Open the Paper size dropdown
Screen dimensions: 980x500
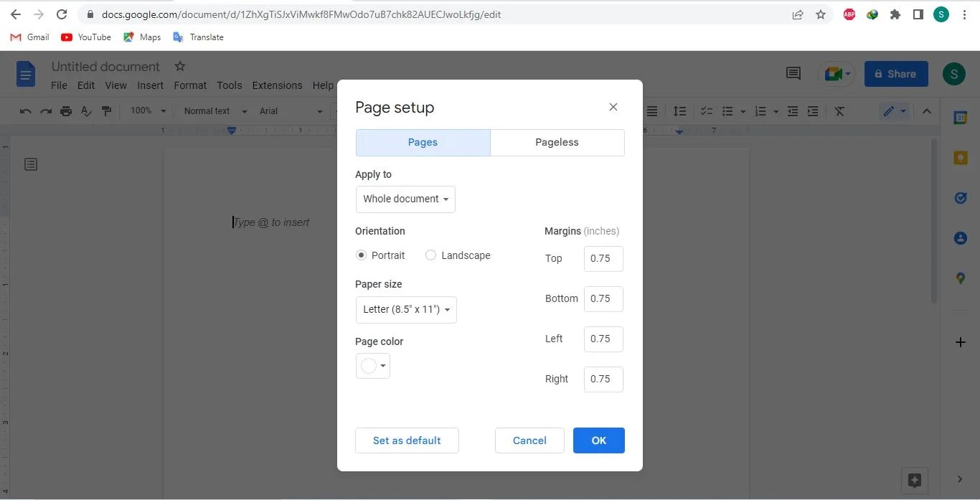point(406,309)
